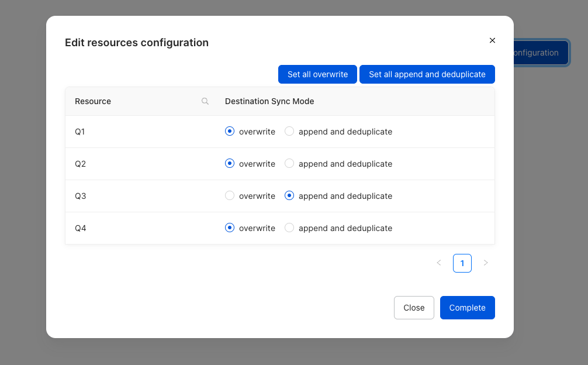
Task: Select overwrite for Q3
Action: tap(230, 196)
